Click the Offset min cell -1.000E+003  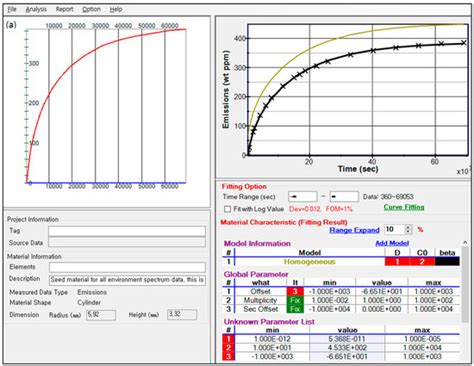click(329, 291)
